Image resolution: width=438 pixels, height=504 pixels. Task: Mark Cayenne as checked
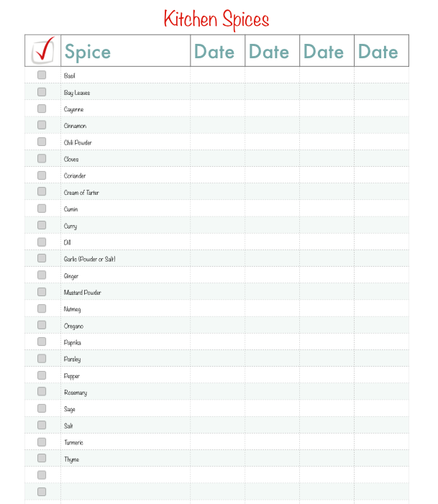tap(42, 109)
